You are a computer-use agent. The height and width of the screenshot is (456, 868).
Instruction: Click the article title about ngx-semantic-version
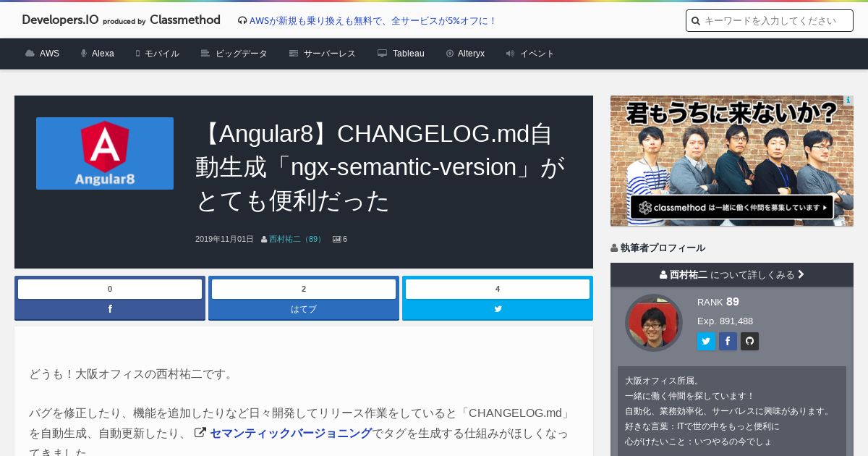380,167
